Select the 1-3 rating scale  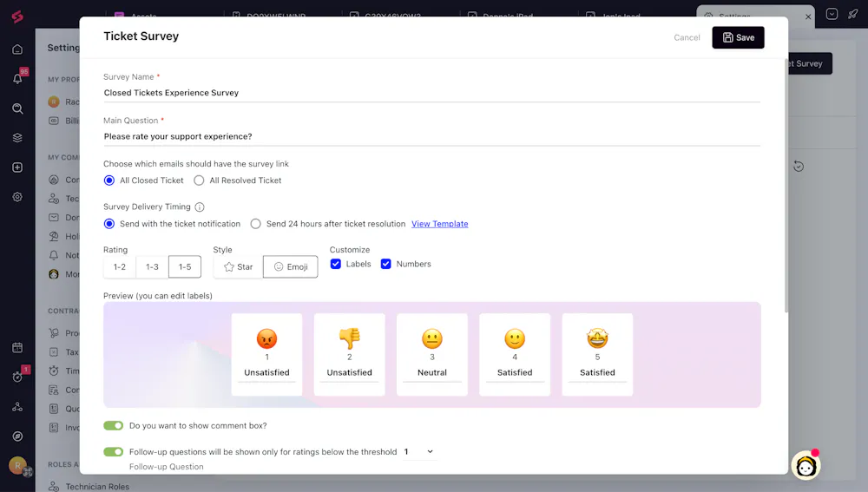(152, 266)
